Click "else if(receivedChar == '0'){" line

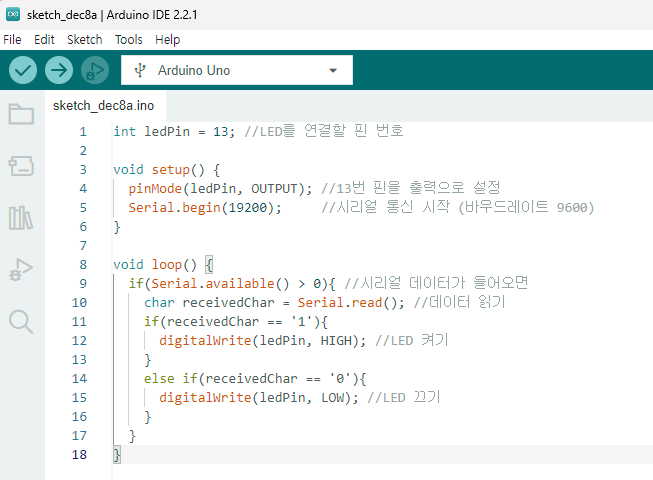click(255, 378)
